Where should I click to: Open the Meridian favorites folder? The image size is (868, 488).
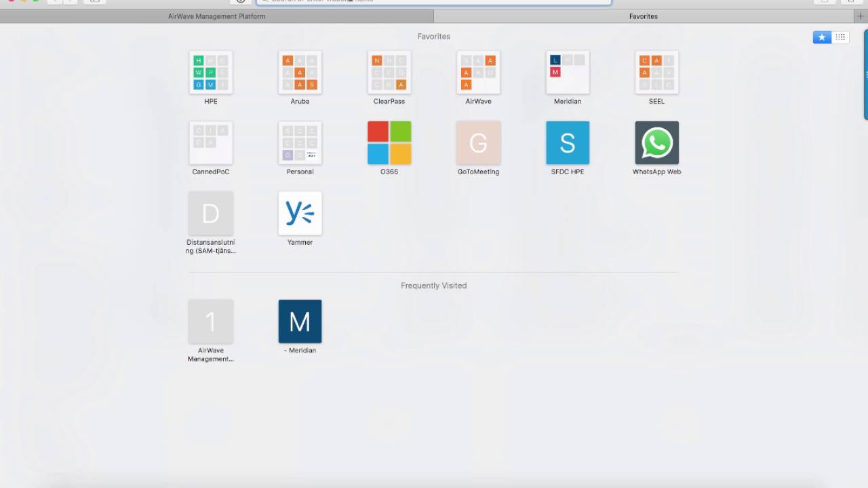tap(568, 73)
